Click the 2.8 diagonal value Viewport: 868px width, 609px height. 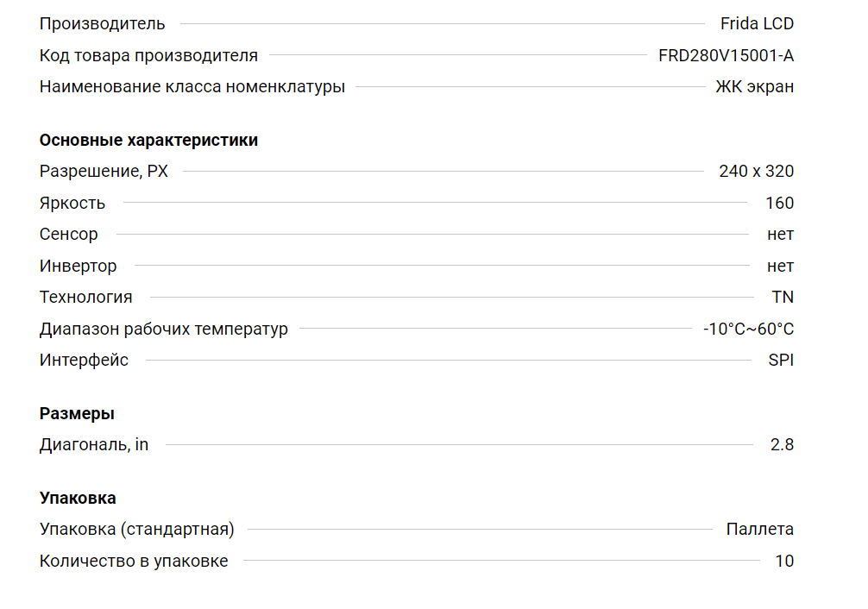pyautogui.click(x=782, y=446)
